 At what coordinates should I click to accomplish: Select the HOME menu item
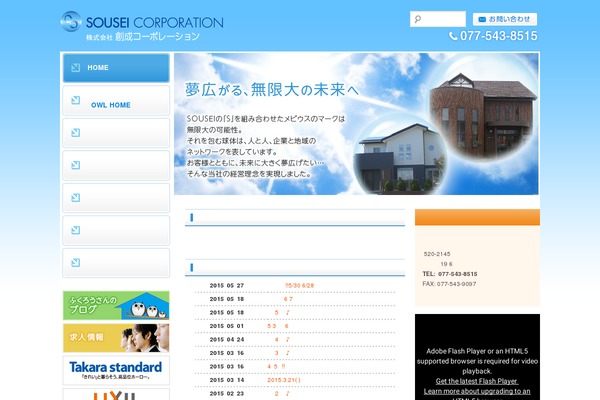click(116, 68)
